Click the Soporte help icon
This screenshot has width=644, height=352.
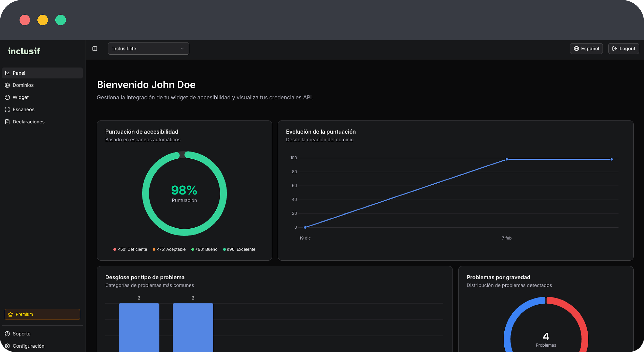pyautogui.click(x=7, y=334)
